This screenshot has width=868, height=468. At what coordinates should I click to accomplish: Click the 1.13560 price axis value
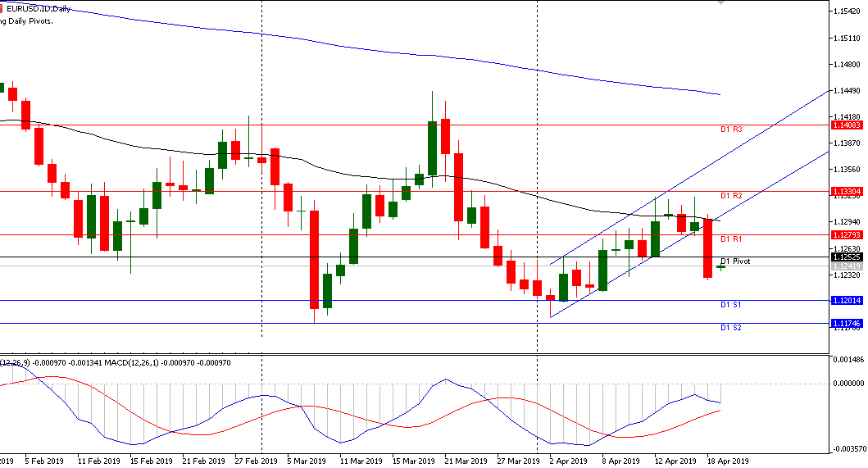pyautogui.click(x=848, y=170)
